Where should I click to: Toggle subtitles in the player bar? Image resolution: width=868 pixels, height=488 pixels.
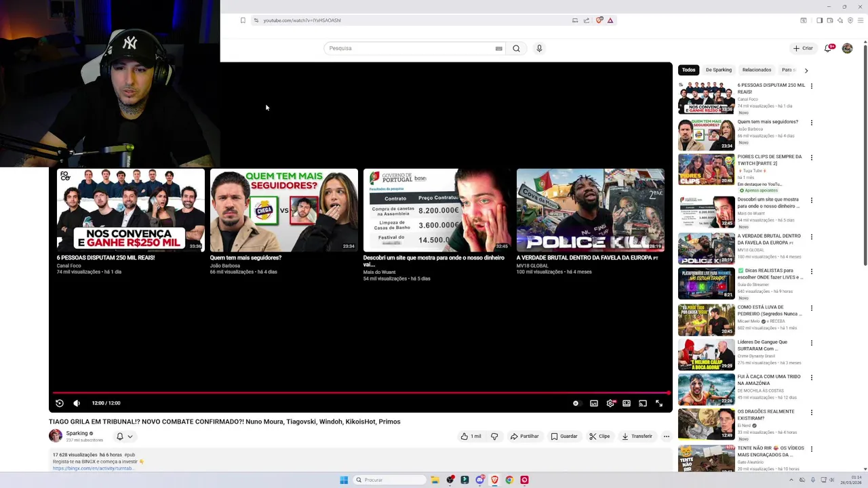point(594,403)
